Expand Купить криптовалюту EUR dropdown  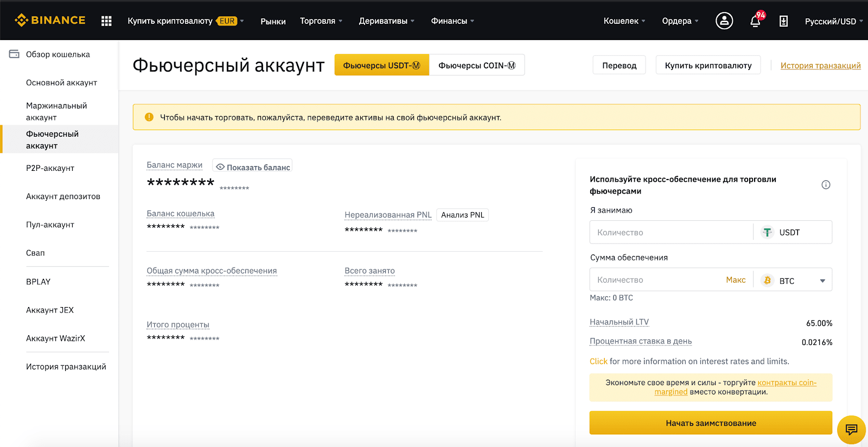pos(186,21)
